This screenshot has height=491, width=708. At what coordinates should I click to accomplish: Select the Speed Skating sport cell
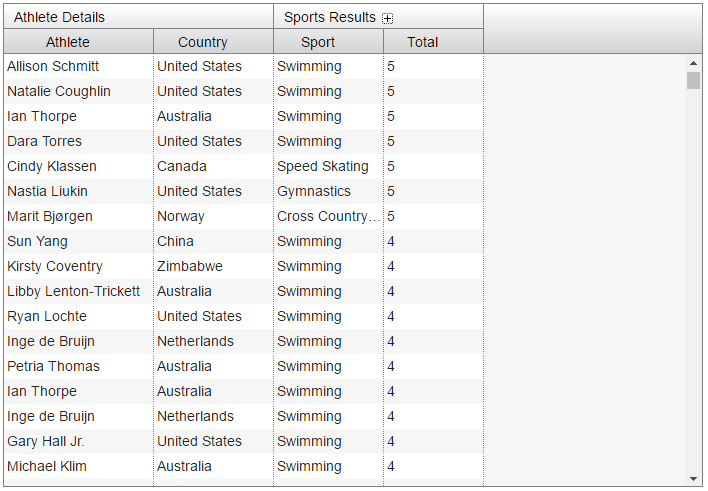329,166
